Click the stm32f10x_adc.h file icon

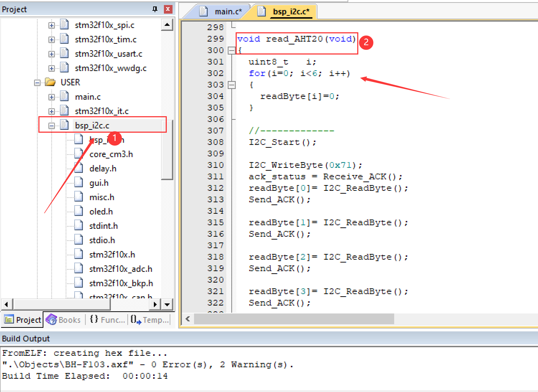[79, 268]
